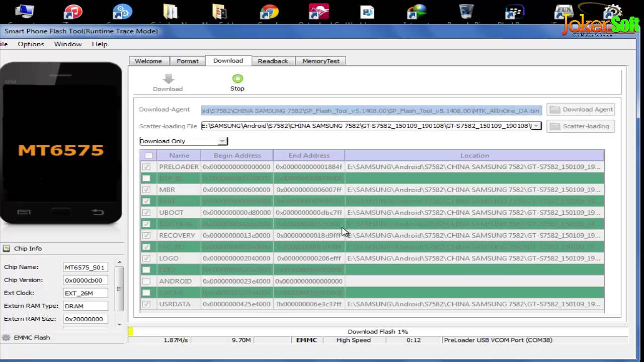Image resolution: width=644 pixels, height=362 pixels.
Task: Click the Extern RAM Type field DRAM
Action: click(x=86, y=306)
